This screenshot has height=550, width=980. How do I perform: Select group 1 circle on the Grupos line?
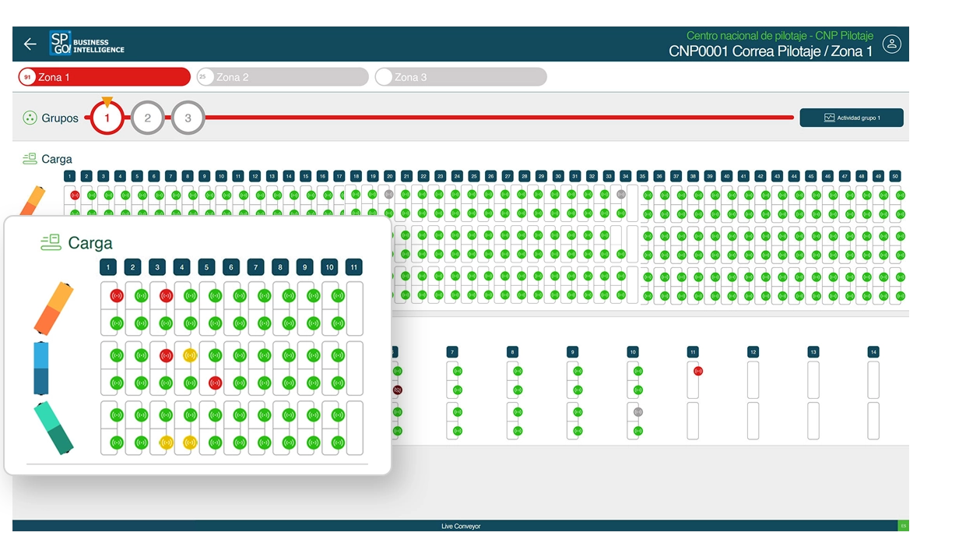tap(107, 118)
